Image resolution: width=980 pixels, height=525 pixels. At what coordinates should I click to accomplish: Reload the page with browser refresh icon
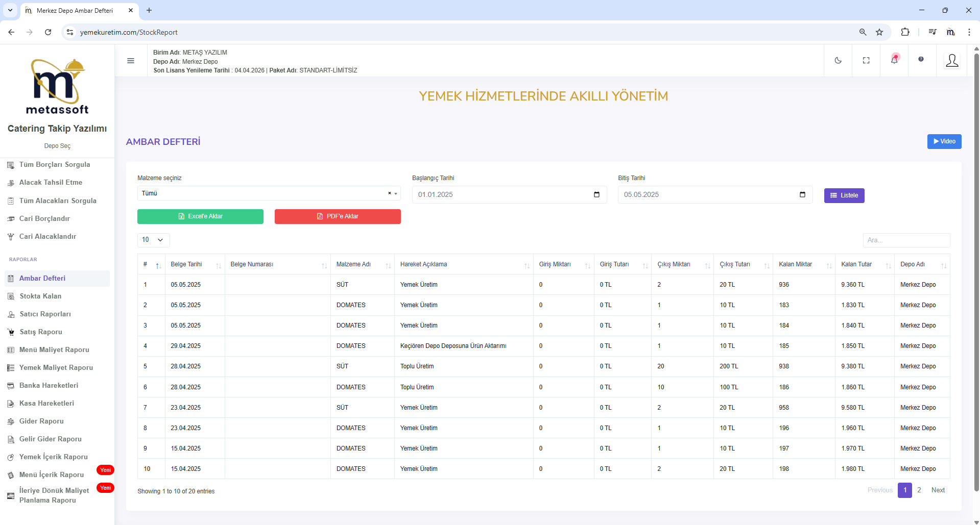[48, 32]
